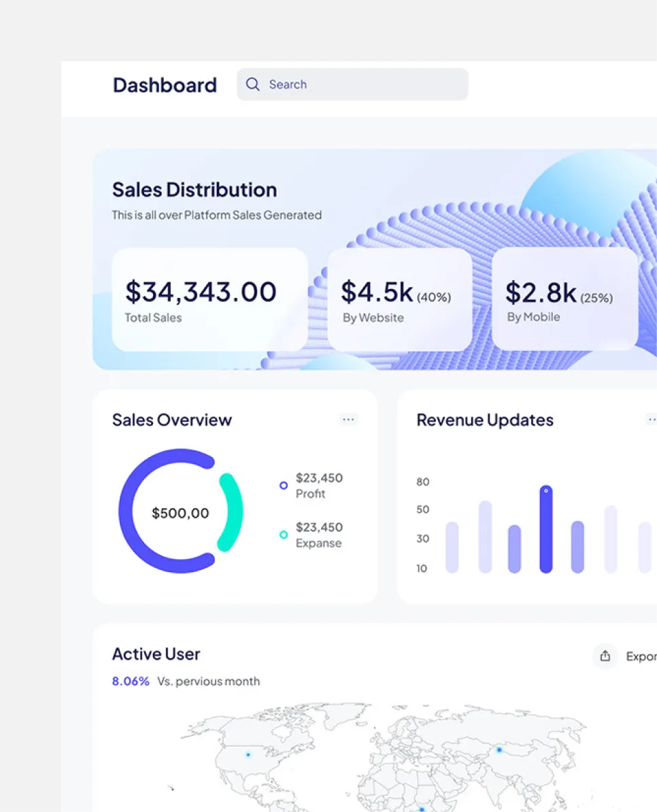Image resolution: width=657 pixels, height=812 pixels.
Task: Select the Total Sales stat card
Action: click(209, 299)
